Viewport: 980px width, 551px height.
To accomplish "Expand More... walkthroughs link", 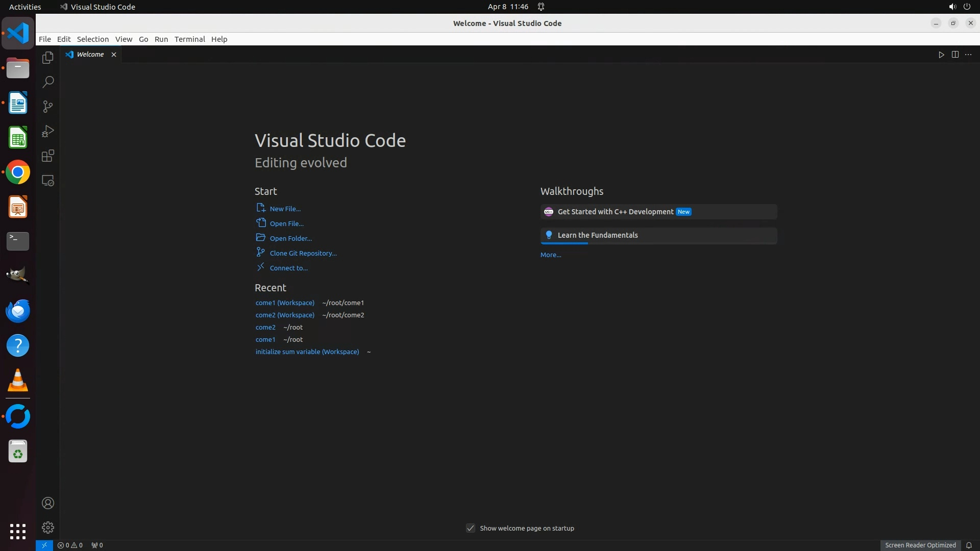I will pyautogui.click(x=551, y=255).
